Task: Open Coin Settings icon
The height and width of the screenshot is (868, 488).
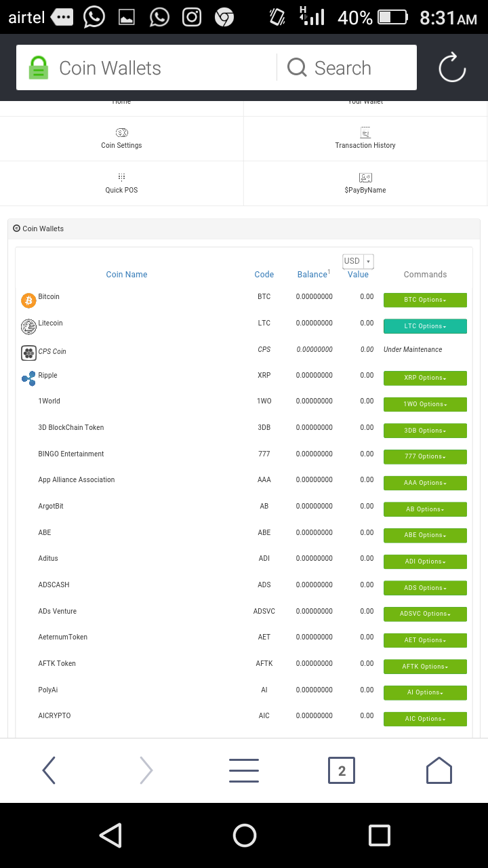Action: click(x=122, y=133)
